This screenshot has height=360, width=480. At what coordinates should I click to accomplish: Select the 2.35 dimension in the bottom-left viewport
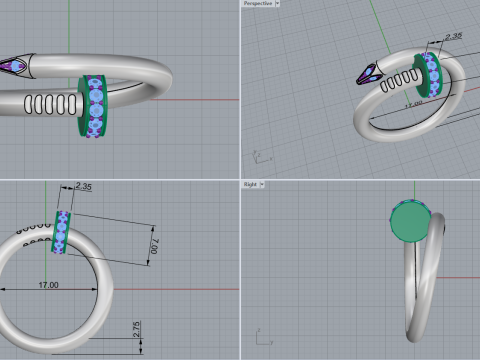pyautogui.click(x=83, y=186)
